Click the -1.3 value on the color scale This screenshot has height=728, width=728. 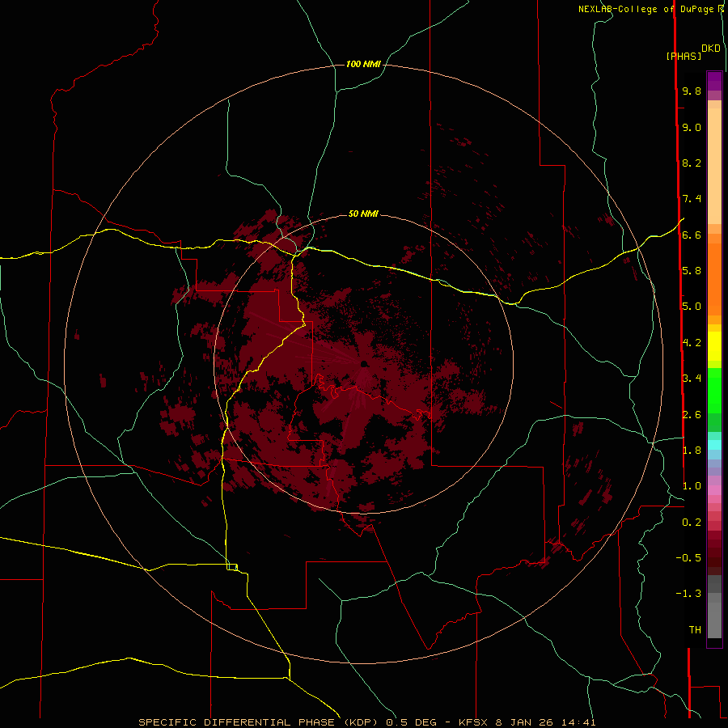[x=688, y=594]
